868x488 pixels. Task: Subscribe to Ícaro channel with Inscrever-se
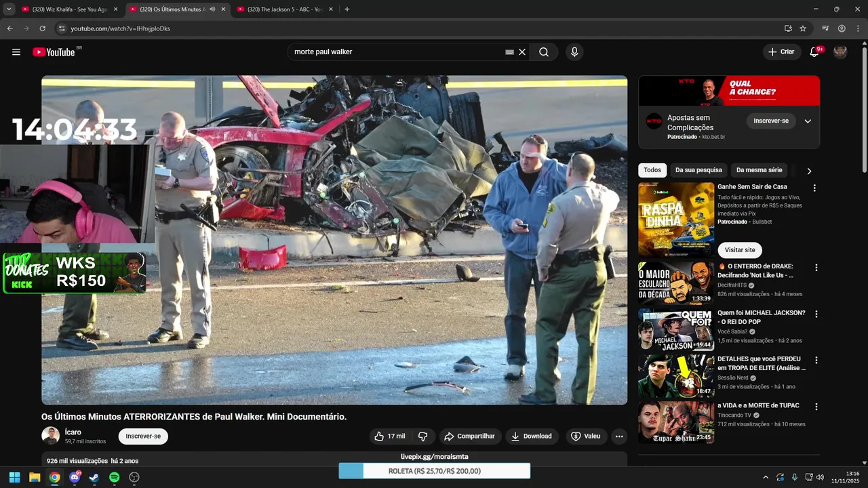click(143, 436)
